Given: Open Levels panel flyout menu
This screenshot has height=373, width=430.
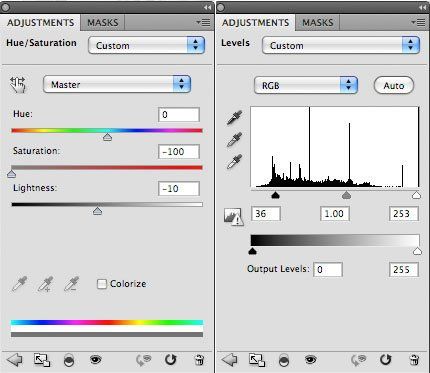Looking at the screenshot, I should tap(418, 22).
